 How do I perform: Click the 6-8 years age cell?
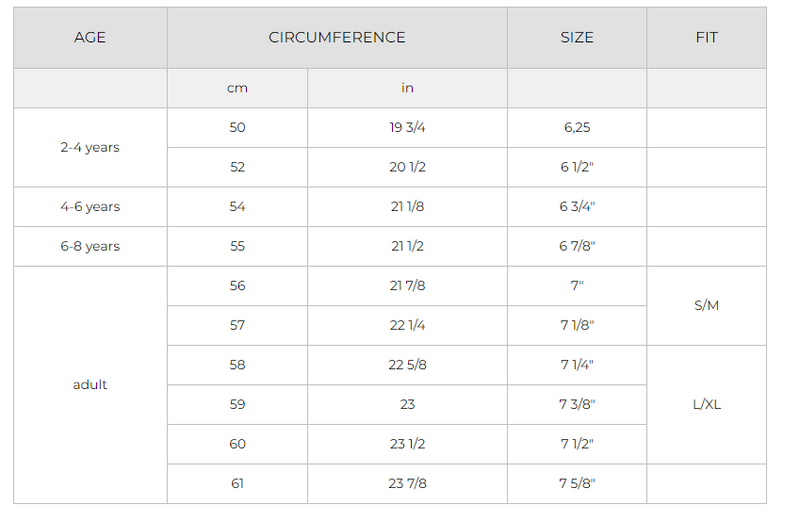[90, 246]
